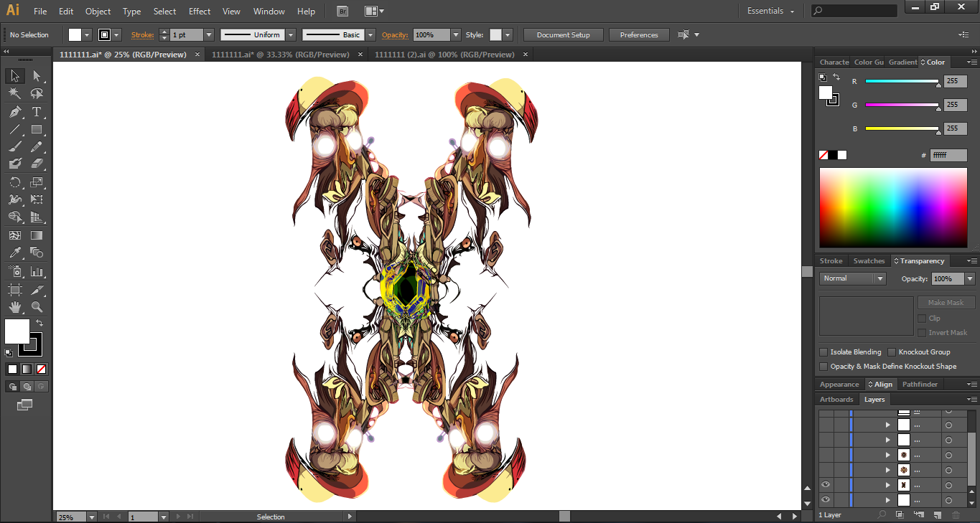This screenshot has width=980, height=523.
Task: Enable the Isolate Blending checkbox
Action: tap(823, 352)
